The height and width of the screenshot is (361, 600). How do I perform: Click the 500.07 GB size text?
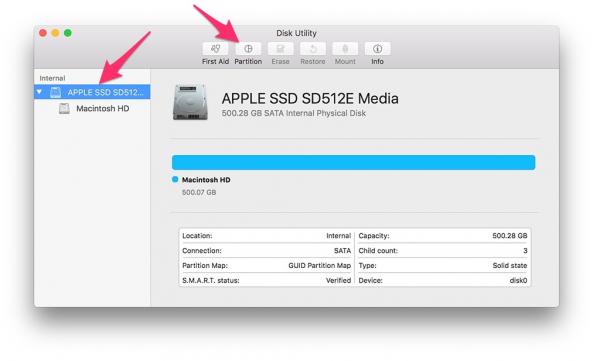click(x=199, y=192)
